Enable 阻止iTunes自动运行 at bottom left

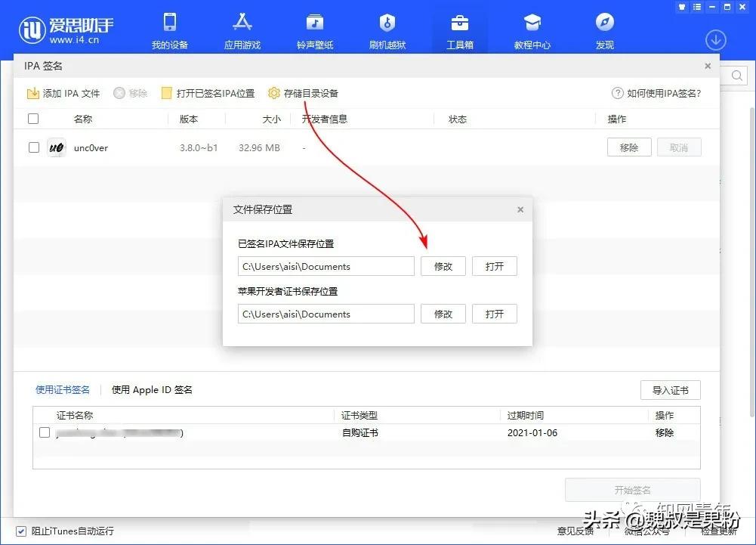coord(20,531)
